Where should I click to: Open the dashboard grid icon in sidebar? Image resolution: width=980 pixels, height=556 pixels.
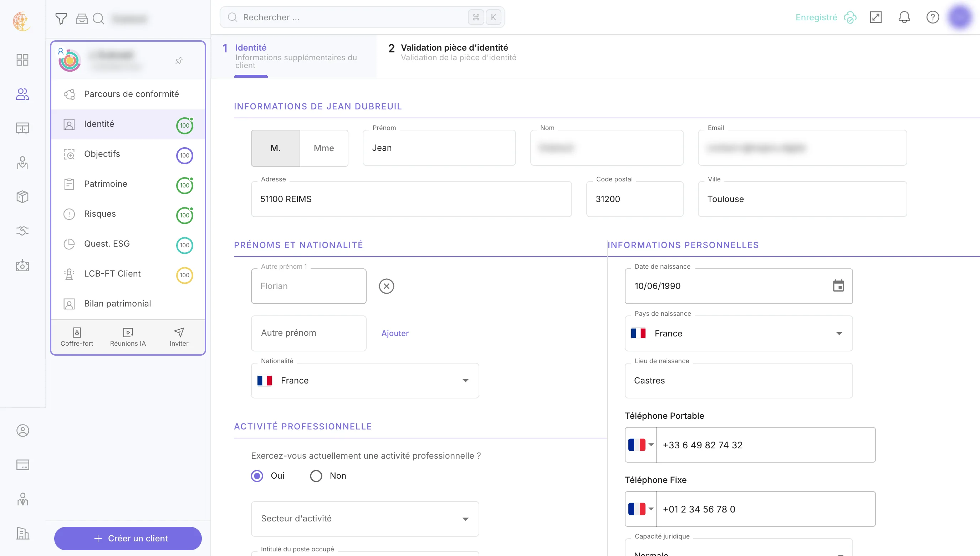(22, 60)
